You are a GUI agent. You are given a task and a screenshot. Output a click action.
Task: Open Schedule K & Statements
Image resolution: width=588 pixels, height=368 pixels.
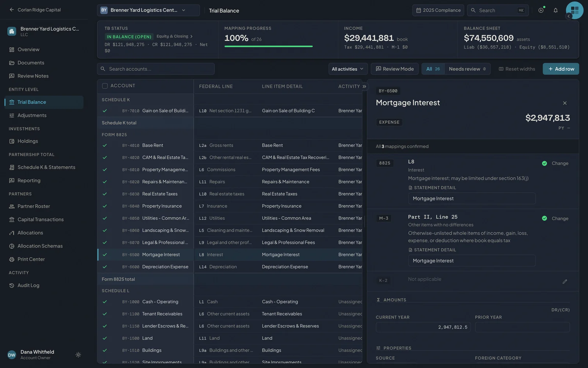[44, 167]
